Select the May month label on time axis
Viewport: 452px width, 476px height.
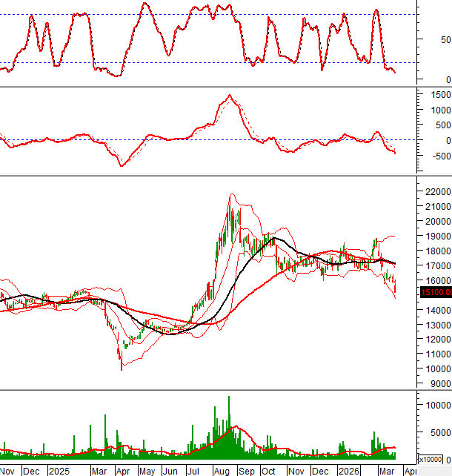147,471
